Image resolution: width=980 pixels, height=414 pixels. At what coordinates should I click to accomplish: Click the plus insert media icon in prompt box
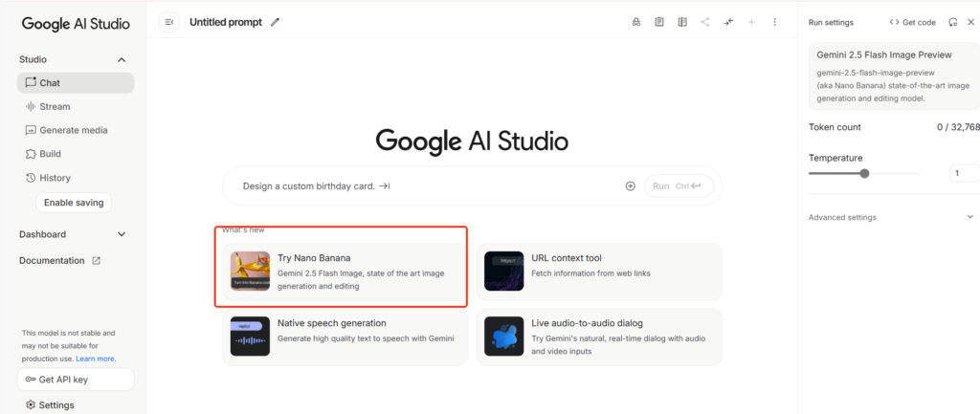(x=630, y=186)
